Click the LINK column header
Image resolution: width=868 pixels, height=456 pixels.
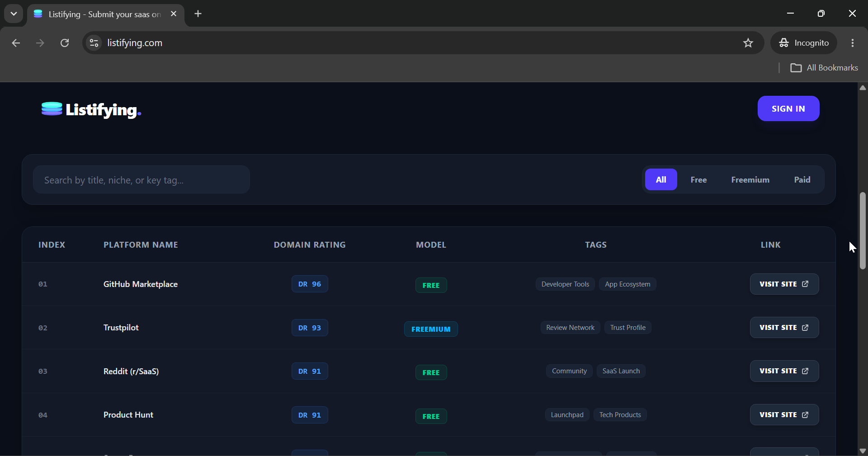pos(770,245)
